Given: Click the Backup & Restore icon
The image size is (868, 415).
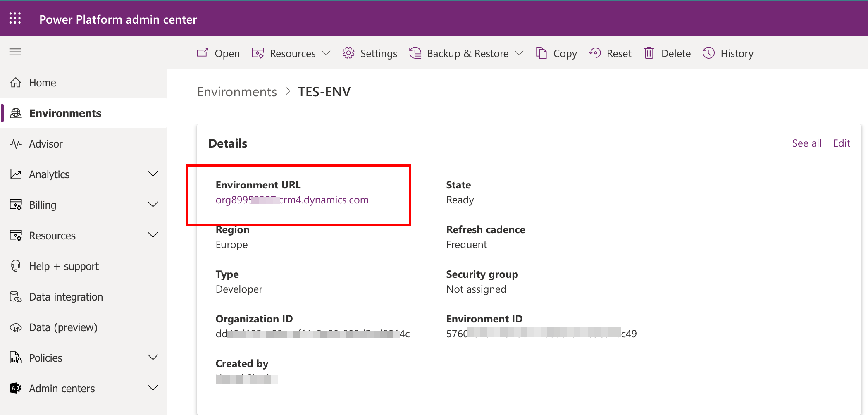Looking at the screenshot, I should [415, 53].
